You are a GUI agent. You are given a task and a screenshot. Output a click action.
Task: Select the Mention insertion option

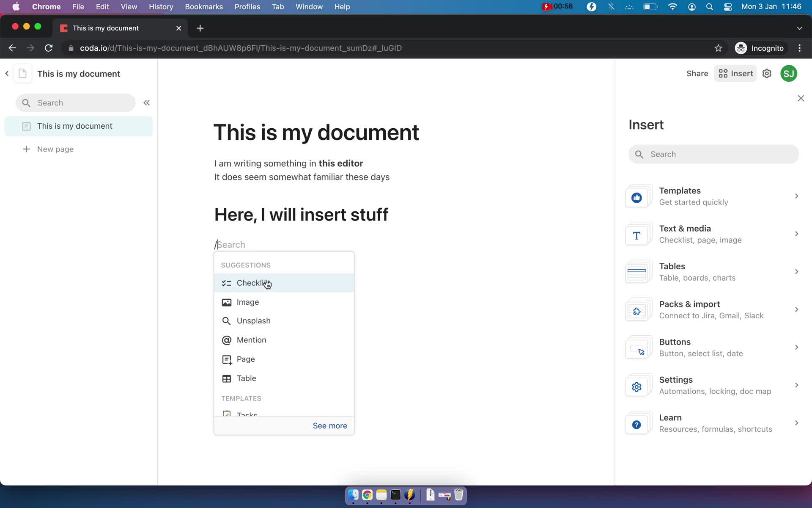[x=251, y=340]
